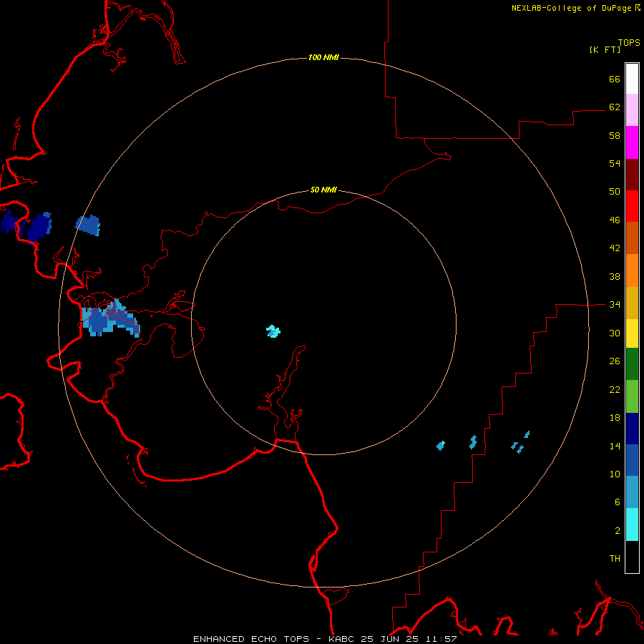
Task: Click the orange 38-42 kft legend swatch
Action: tap(632, 270)
